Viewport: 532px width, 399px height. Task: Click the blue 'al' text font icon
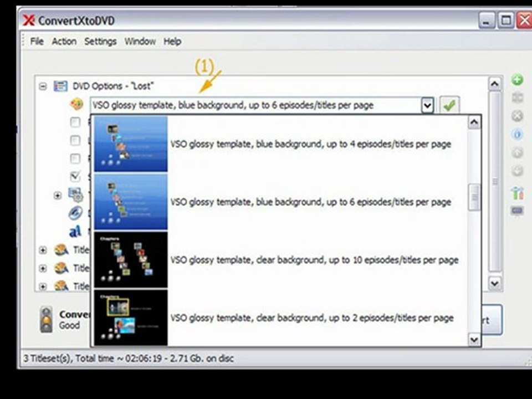(75, 231)
